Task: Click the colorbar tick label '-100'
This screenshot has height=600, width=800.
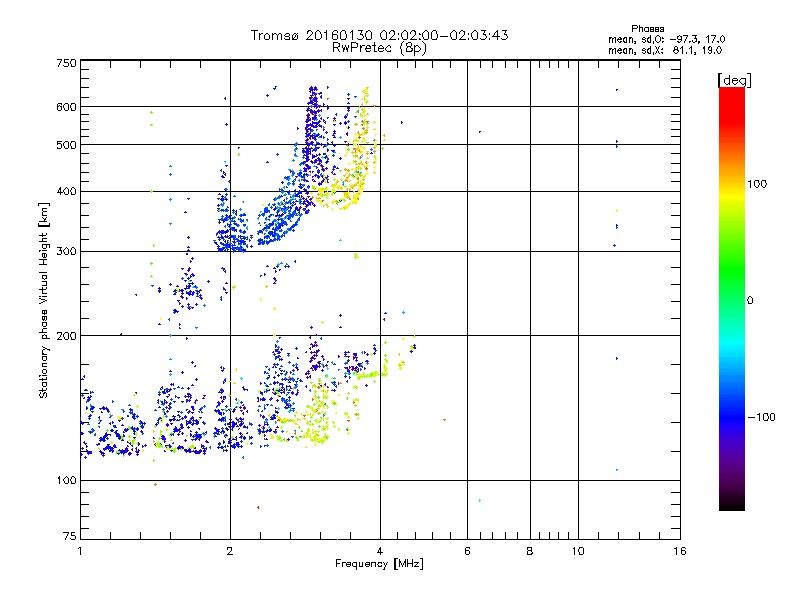Action: [761, 417]
